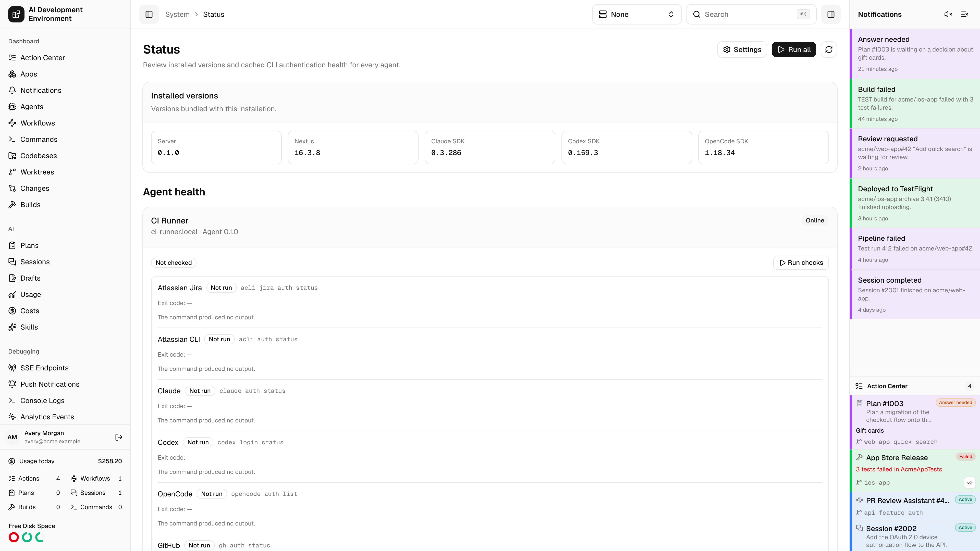Viewport: 980px width, 551px height.
Task: Open Codebases in the sidebar
Action: click(65, 156)
